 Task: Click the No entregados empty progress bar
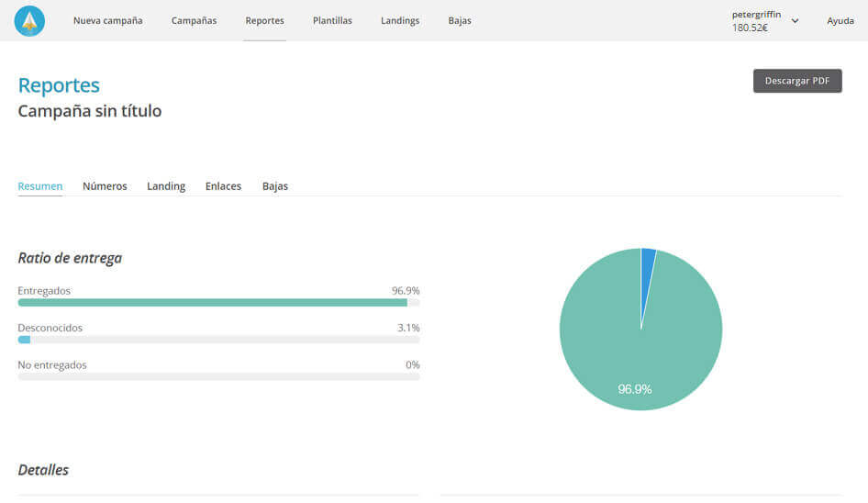(x=218, y=376)
